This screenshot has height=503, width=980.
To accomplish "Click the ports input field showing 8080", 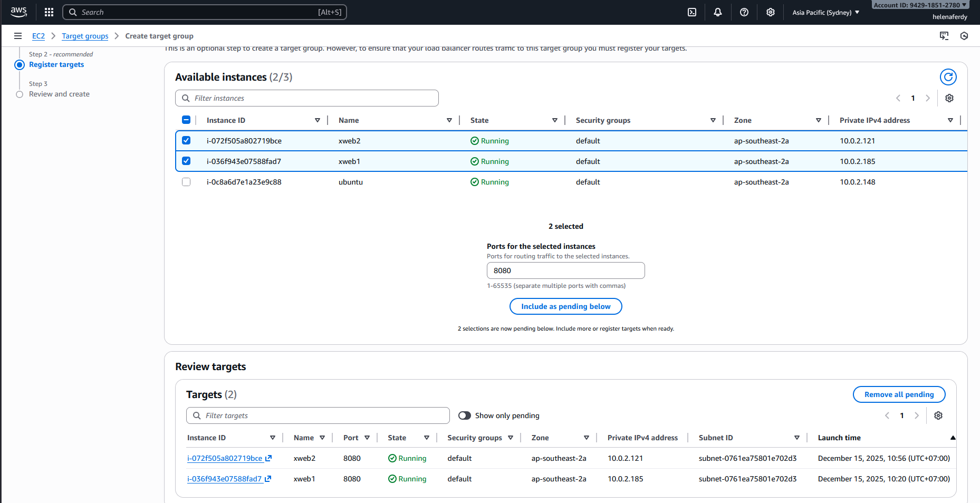I will pyautogui.click(x=565, y=270).
